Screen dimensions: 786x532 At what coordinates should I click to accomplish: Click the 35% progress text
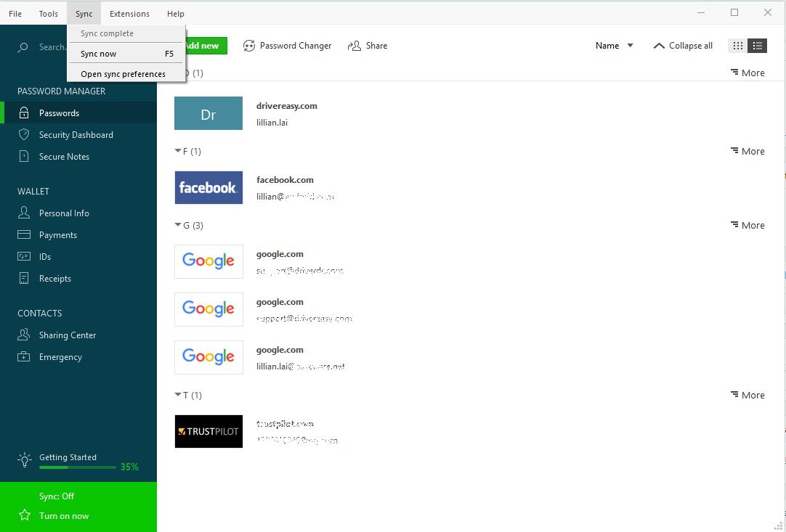click(x=129, y=467)
